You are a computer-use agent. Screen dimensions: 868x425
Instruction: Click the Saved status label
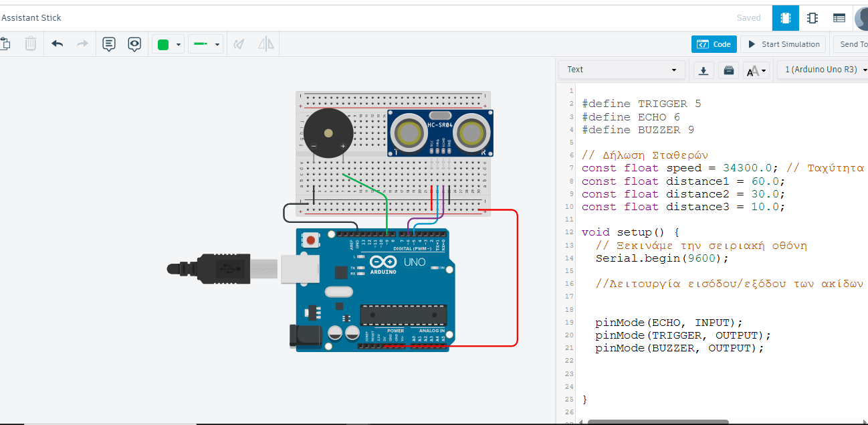748,18
